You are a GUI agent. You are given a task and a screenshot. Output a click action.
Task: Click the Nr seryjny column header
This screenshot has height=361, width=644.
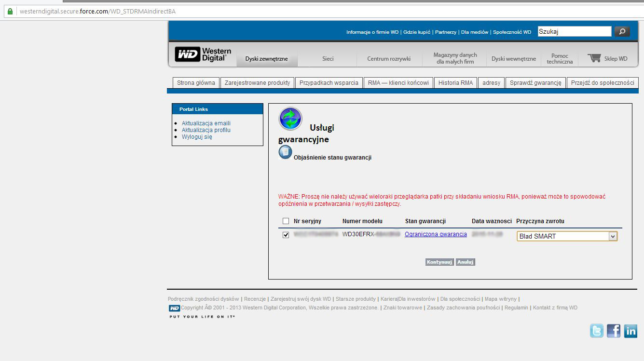click(307, 221)
